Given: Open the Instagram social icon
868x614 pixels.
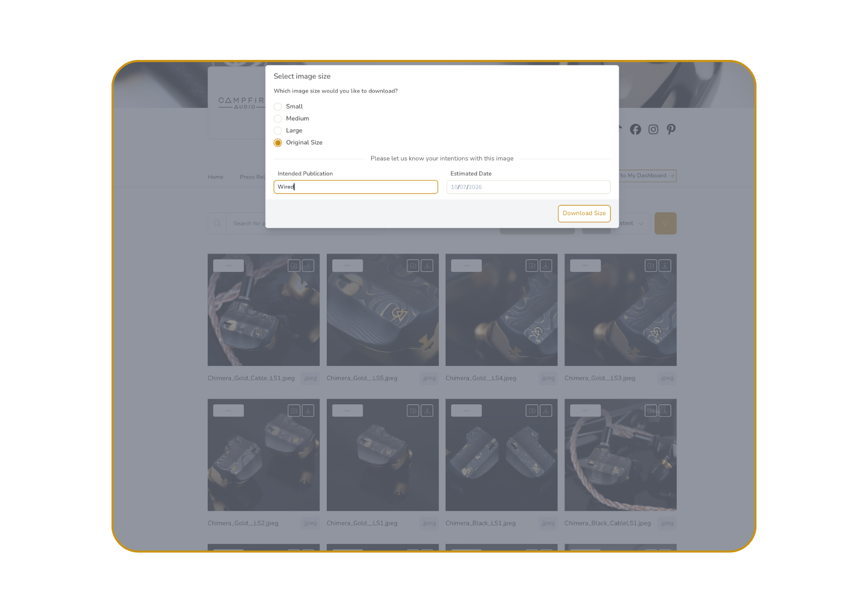Looking at the screenshot, I should [x=653, y=129].
